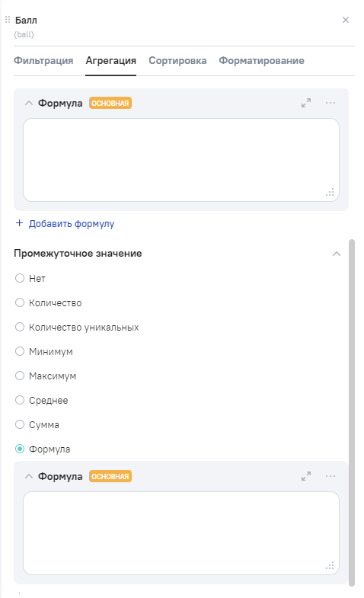Click the plus icon before Добавить формулу
The width and height of the screenshot is (364, 598).
(x=20, y=223)
